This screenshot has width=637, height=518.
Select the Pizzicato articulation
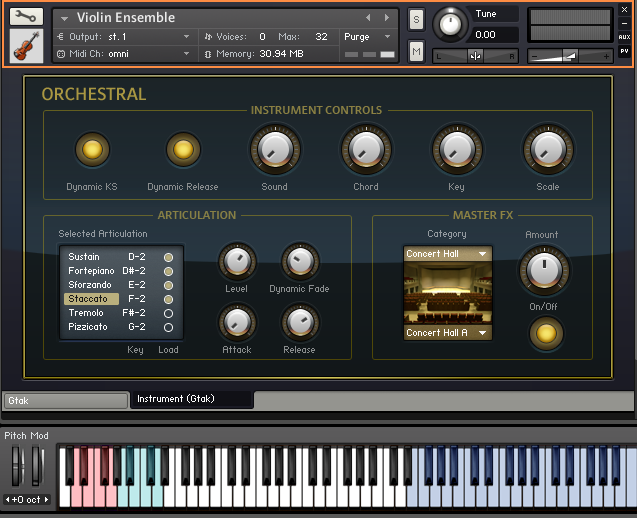(87, 327)
